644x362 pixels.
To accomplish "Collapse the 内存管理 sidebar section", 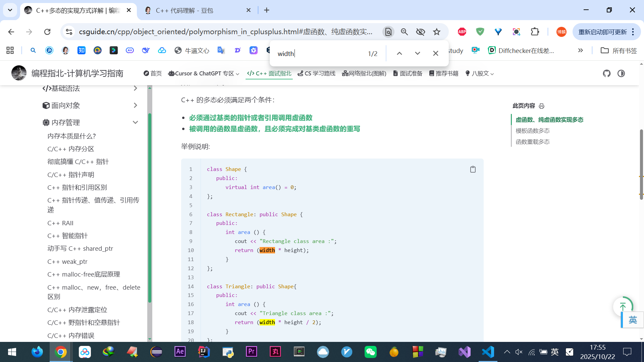I will coord(135,122).
